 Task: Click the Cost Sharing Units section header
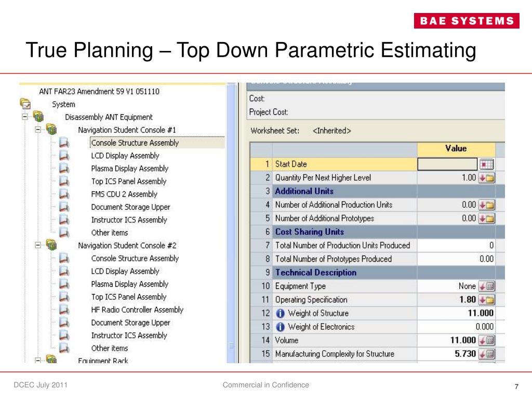(x=310, y=232)
